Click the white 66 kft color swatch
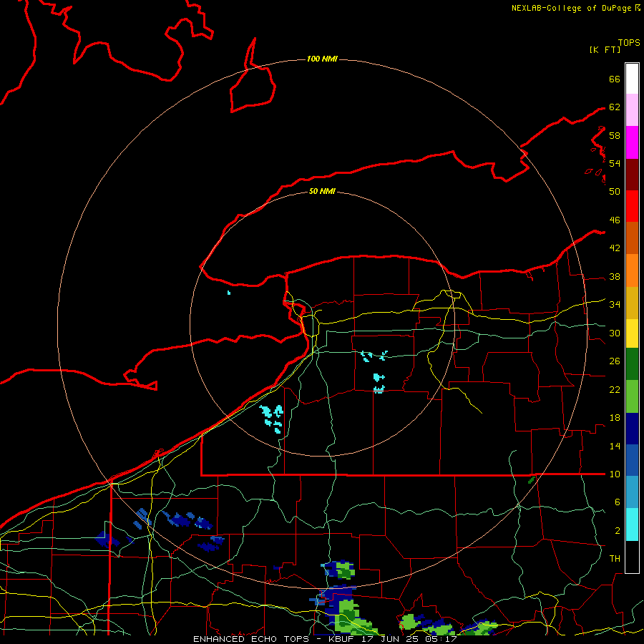 pos(632,79)
